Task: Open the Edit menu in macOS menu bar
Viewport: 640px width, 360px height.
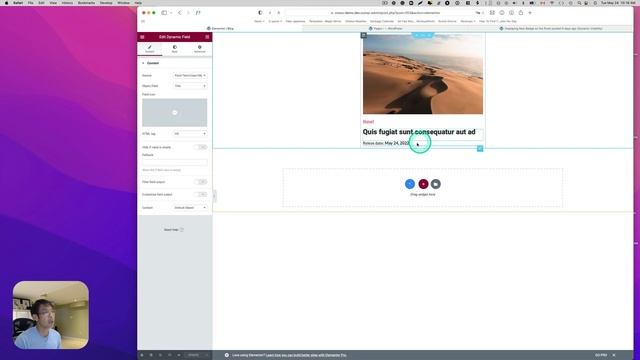Action: pos(42,3)
